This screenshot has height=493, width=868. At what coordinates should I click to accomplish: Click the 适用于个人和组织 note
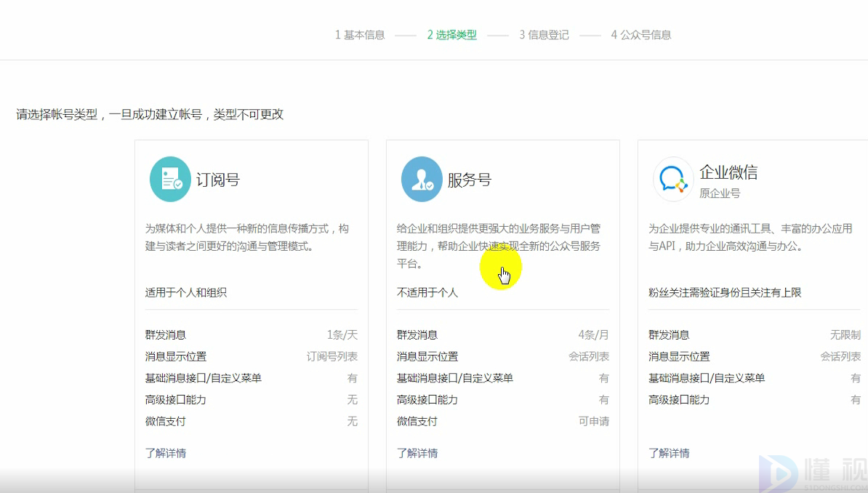coord(186,292)
